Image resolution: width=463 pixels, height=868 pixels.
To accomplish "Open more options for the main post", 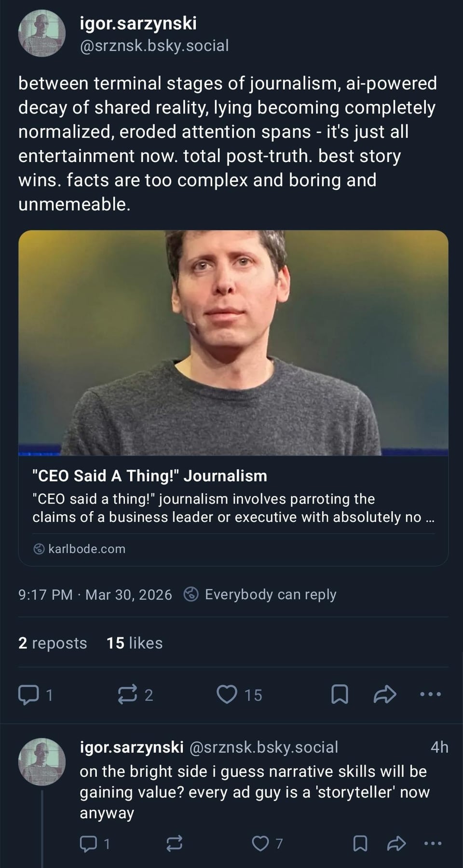I will pos(430,694).
